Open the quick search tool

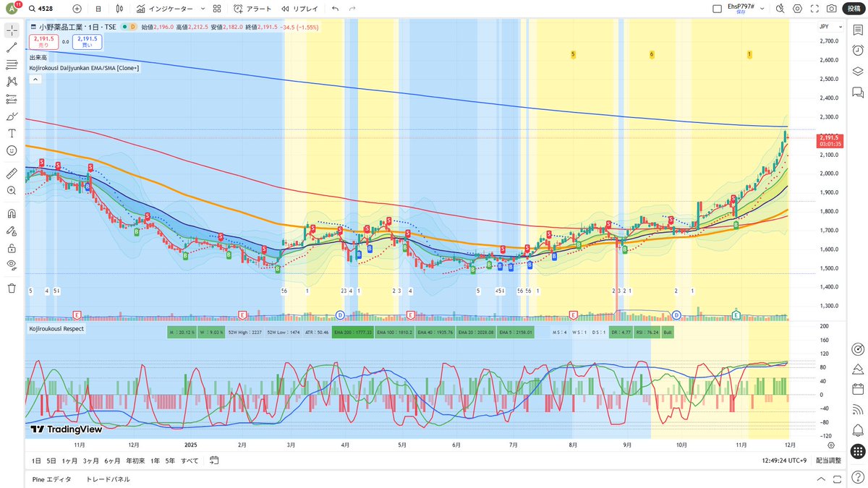click(x=780, y=9)
